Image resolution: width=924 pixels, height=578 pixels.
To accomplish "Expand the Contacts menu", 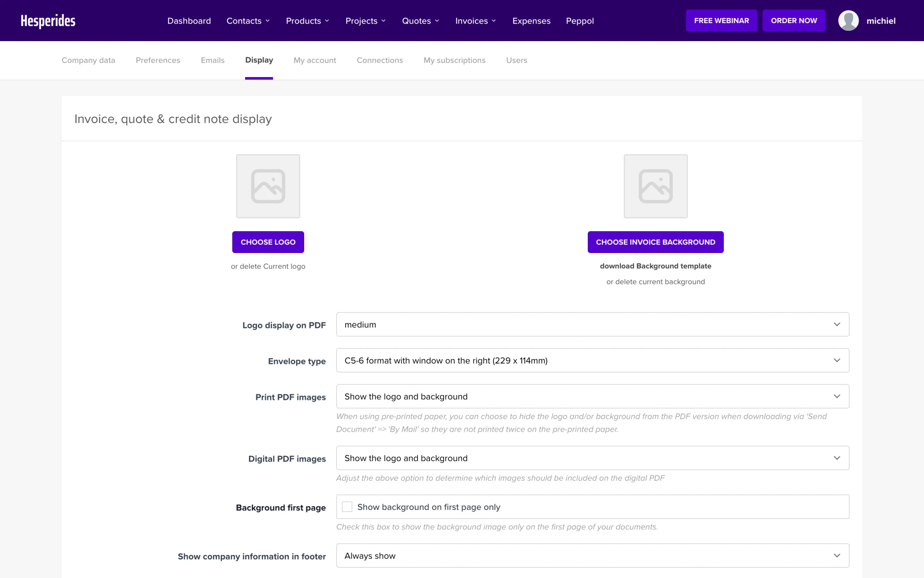I will (x=248, y=21).
